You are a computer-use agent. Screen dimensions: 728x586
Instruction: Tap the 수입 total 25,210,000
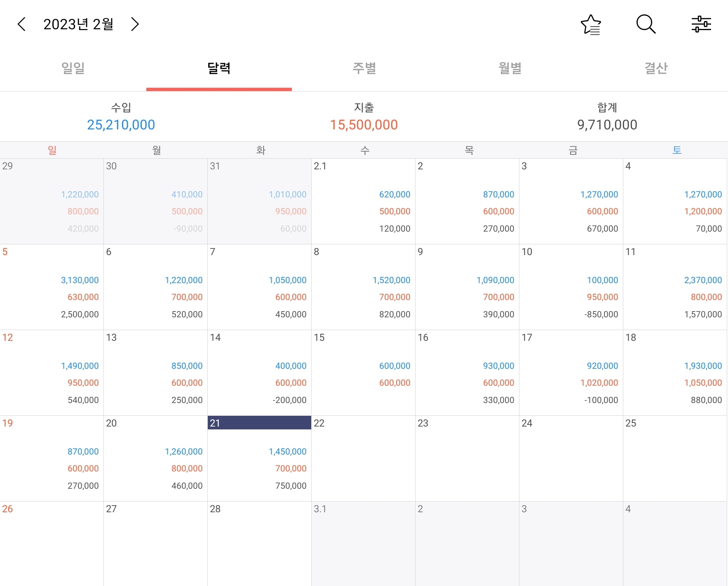tap(121, 125)
